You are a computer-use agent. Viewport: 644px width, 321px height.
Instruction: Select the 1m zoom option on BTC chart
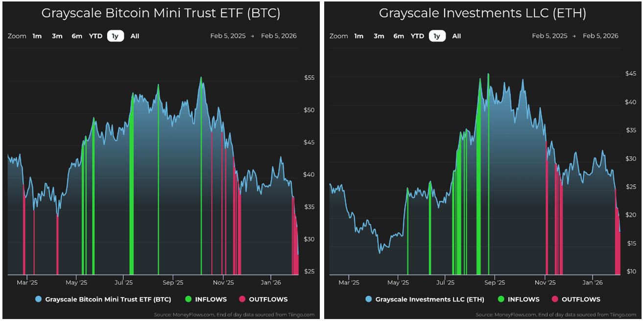coord(37,36)
